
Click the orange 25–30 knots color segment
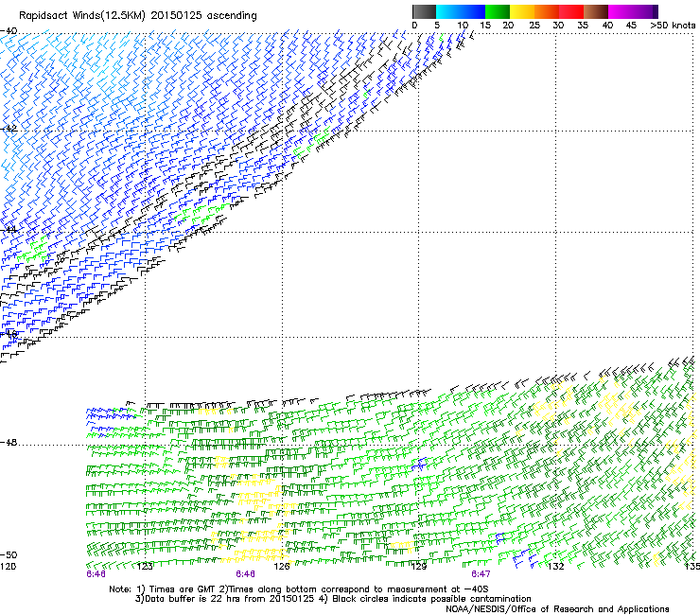click(x=547, y=11)
